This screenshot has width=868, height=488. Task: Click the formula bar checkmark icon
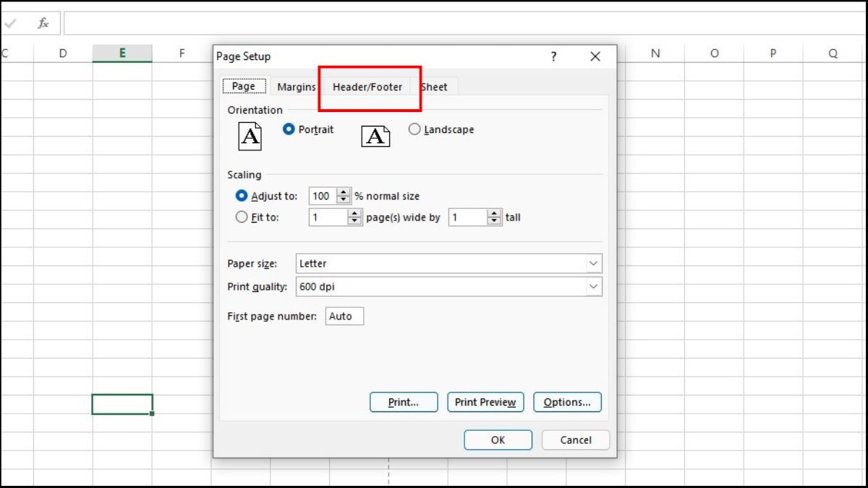point(10,23)
